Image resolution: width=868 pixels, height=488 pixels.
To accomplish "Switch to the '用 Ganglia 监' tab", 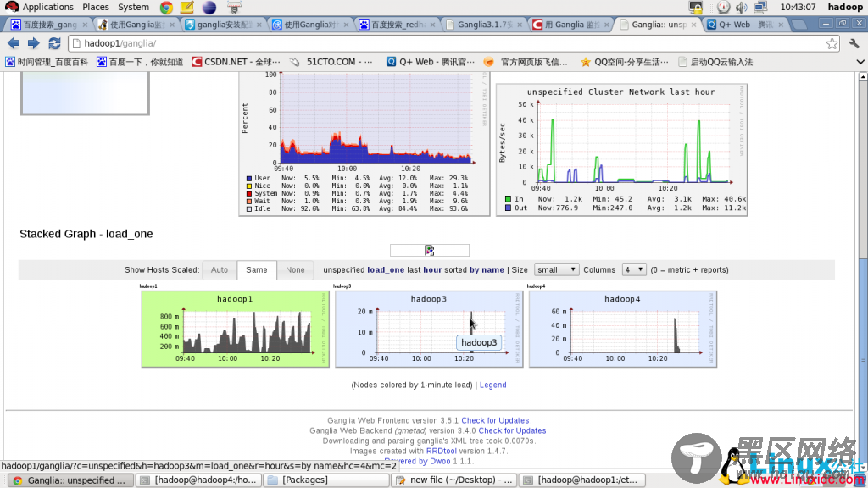I will tap(571, 25).
